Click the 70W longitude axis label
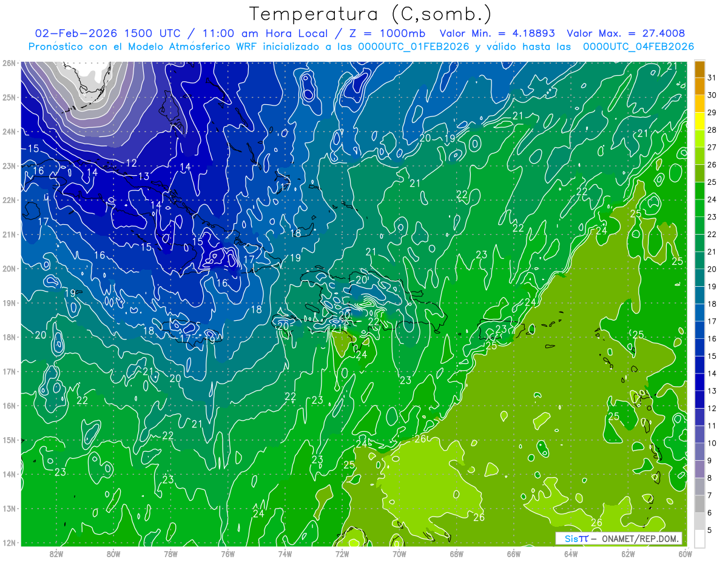Viewport: 728px width, 562px height. coord(399,554)
